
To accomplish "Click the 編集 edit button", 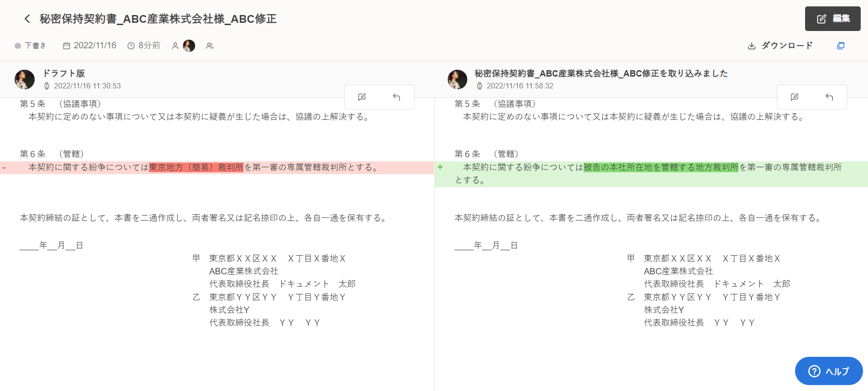I will coord(832,19).
